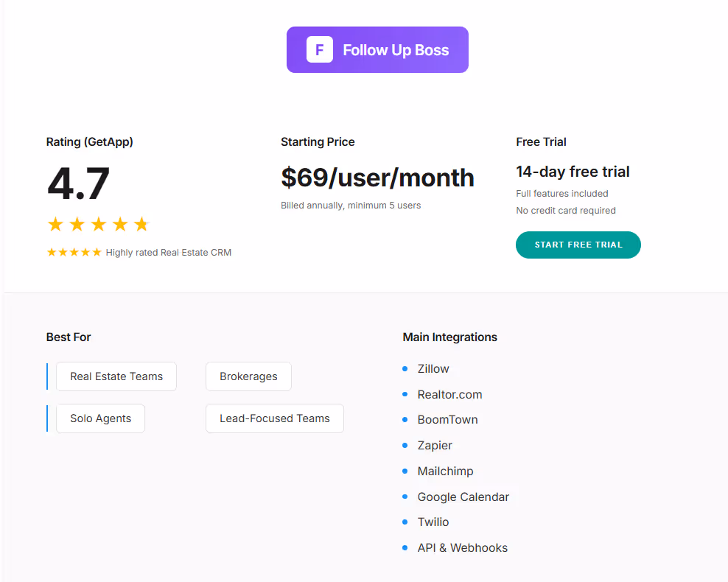Click Mailchimp in the integrations list

coord(445,471)
